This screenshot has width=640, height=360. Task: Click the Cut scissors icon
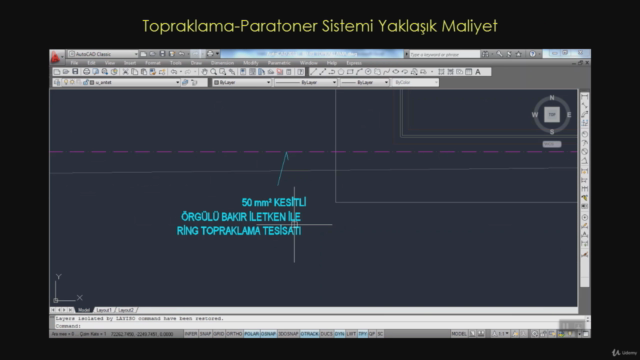click(x=125, y=72)
